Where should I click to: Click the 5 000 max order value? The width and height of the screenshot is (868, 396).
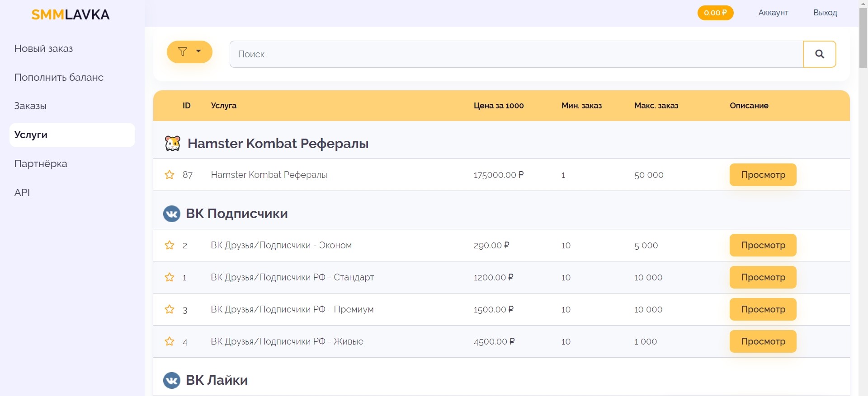pos(646,245)
